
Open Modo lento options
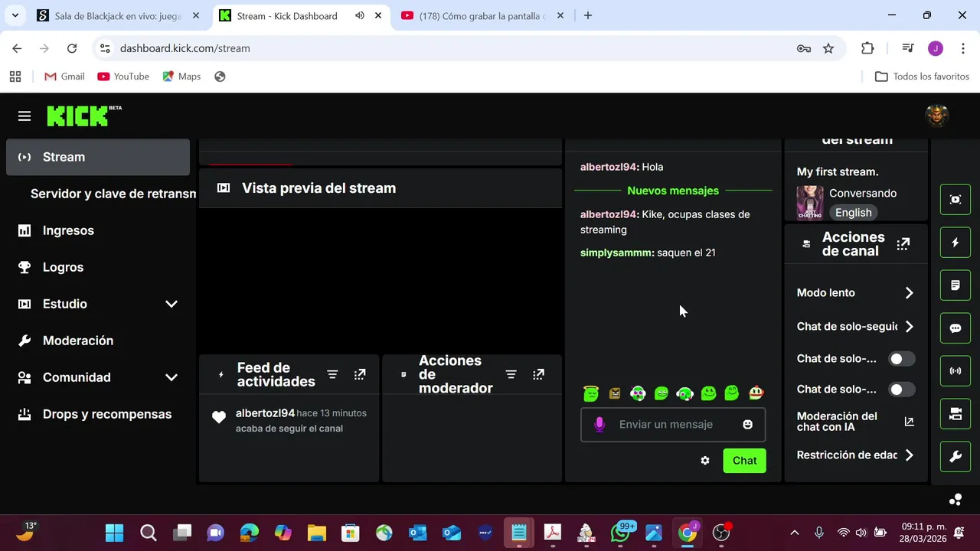[856, 293]
